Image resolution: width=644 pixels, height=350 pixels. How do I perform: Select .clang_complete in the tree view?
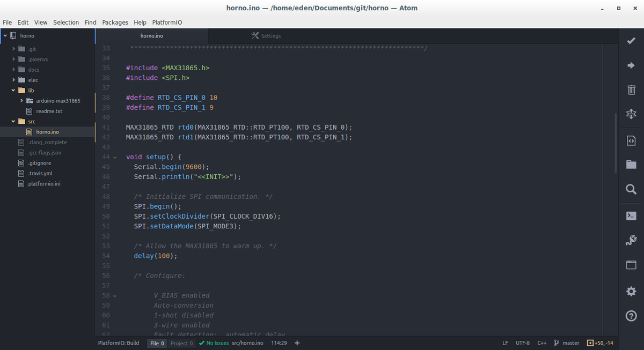click(x=47, y=142)
